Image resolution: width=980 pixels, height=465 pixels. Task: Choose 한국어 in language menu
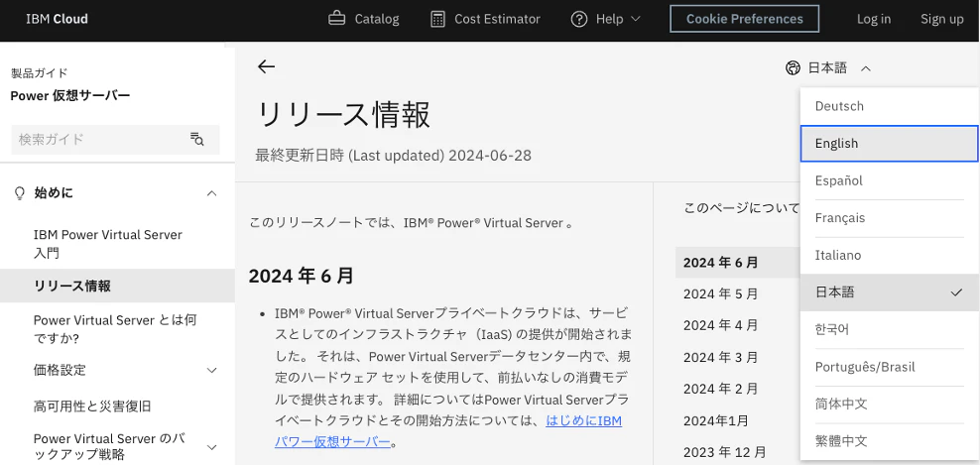click(x=889, y=329)
